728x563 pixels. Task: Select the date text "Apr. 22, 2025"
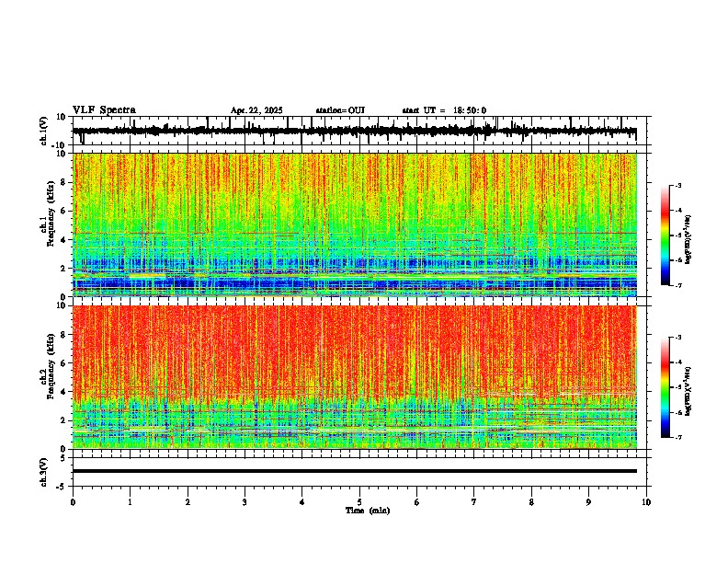(256, 110)
